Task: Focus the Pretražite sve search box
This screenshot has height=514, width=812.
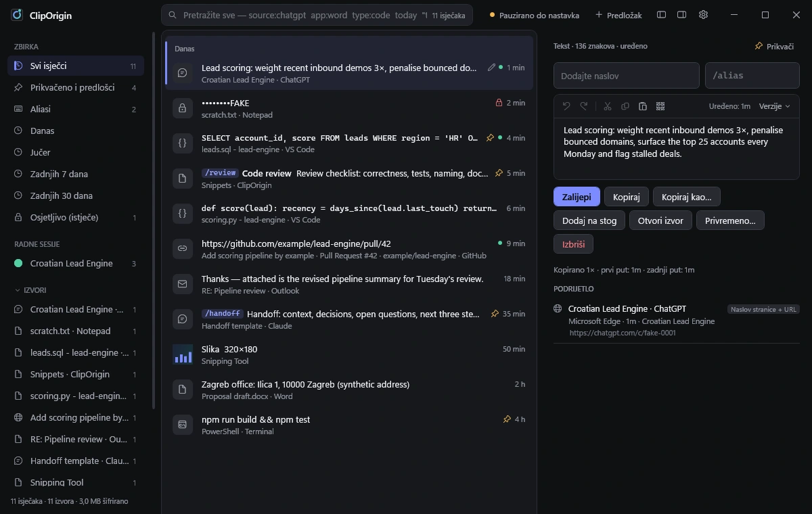Action: 317,15
